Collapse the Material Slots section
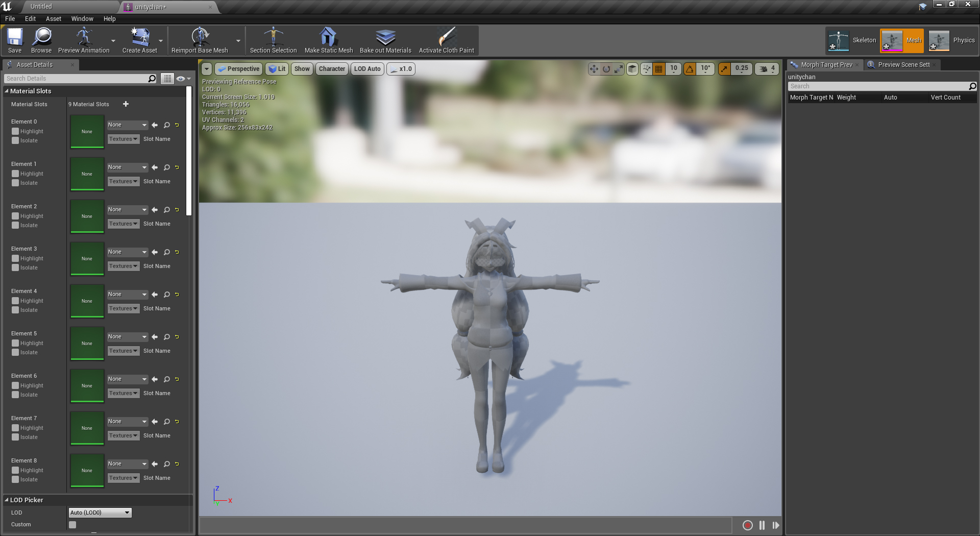Viewport: 980px width, 536px height. [x=7, y=91]
